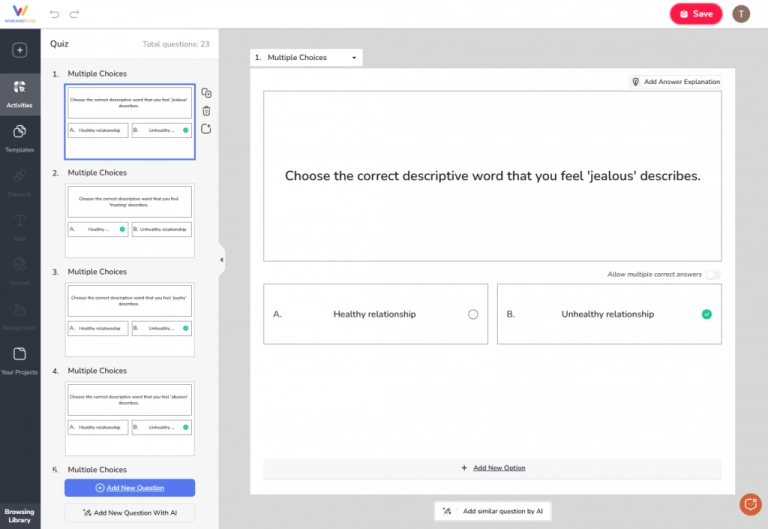Image resolution: width=768 pixels, height=529 pixels.
Task: Click the 'Quiz' panel heading
Action: point(59,44)
